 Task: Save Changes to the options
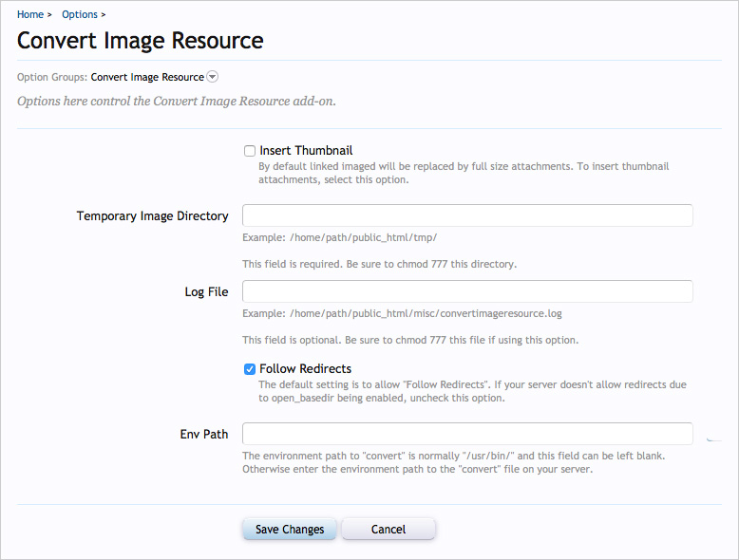click(x=290, y=529)
